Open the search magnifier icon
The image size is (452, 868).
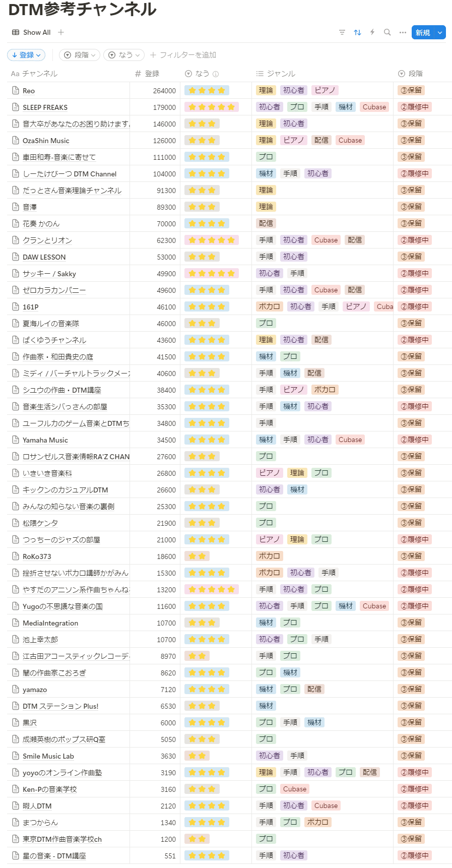[388, 32]
